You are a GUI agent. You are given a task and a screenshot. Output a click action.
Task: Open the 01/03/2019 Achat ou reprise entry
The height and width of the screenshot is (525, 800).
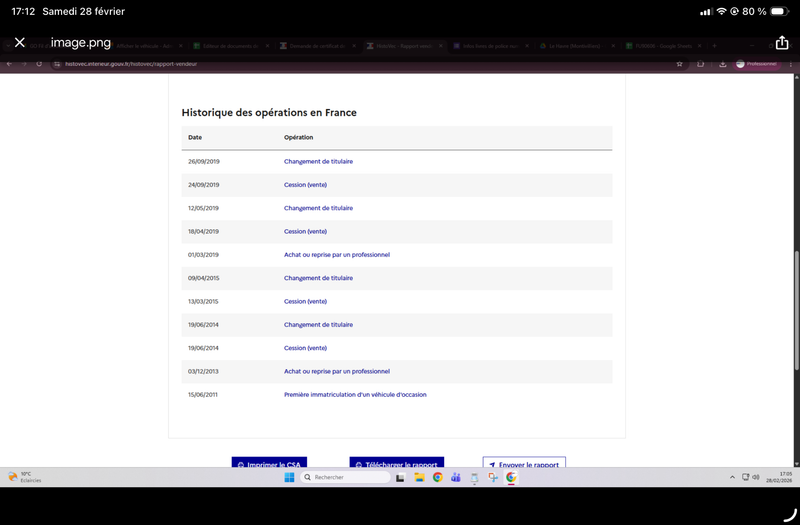click(x=336, y=255)
